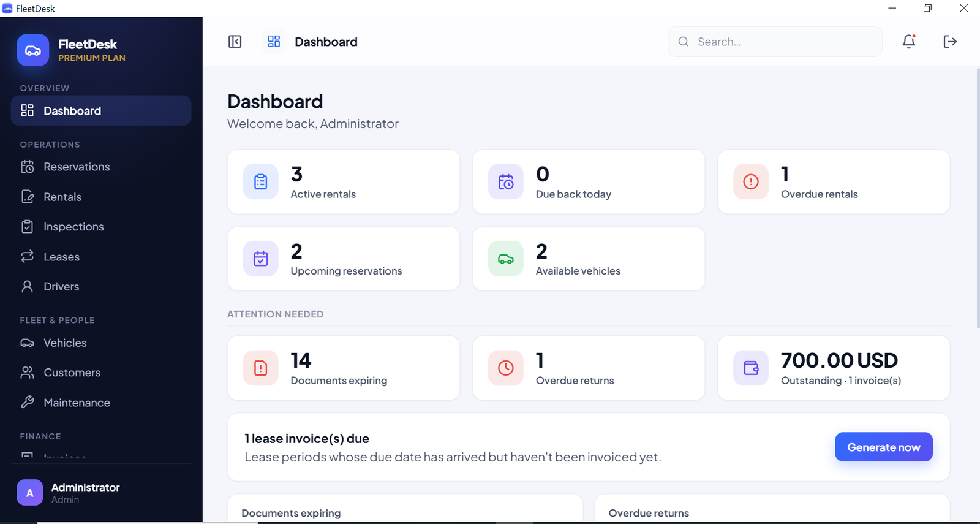Open the Dashboard menu item

[101, 110]
